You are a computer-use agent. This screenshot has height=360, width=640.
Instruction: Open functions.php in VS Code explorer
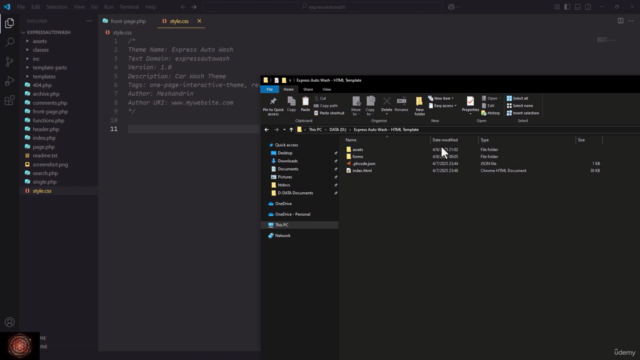click(48, 120)
